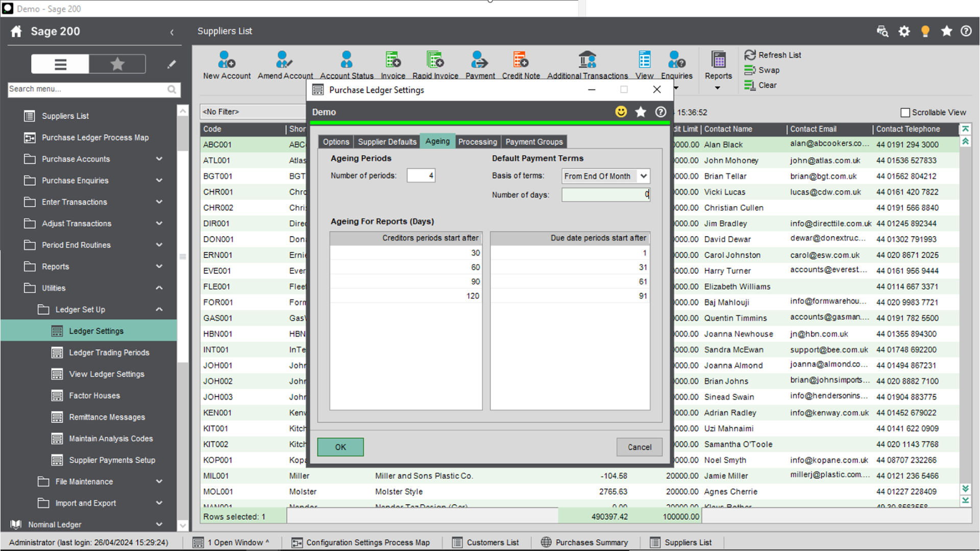The height and width of the screenshot is (551, 980).
Task: Open Customers List in the status bar
Action: (x=485, y=542)
